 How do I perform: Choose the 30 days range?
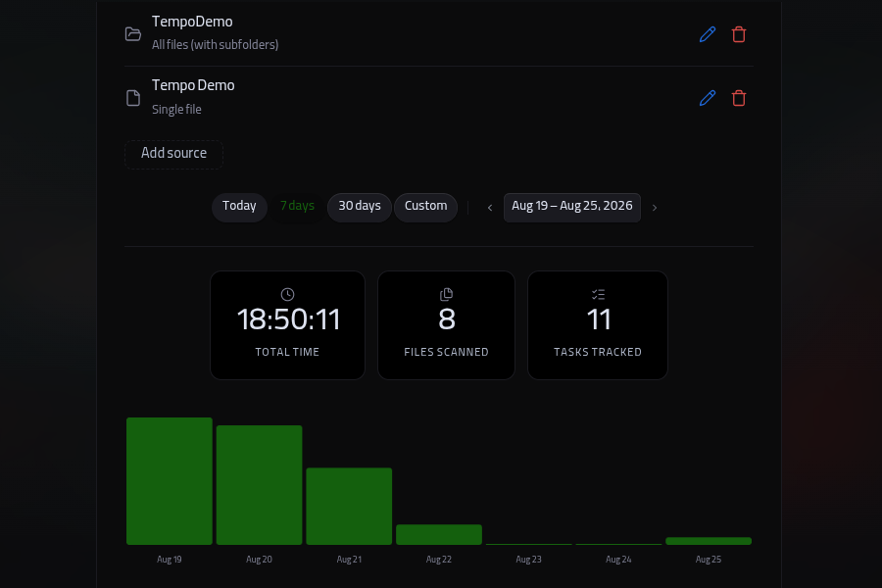(x=360, y=207)
